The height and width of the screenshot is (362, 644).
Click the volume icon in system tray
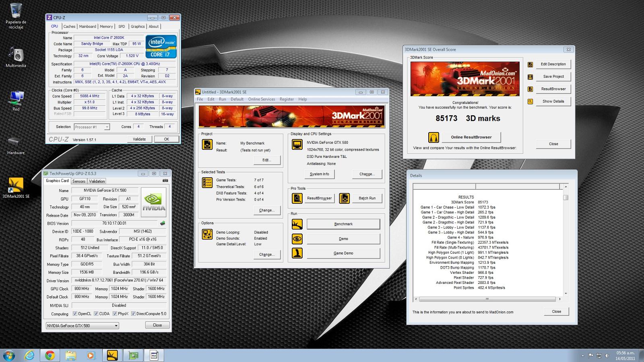pyautogui.click(x=607, y=356)
